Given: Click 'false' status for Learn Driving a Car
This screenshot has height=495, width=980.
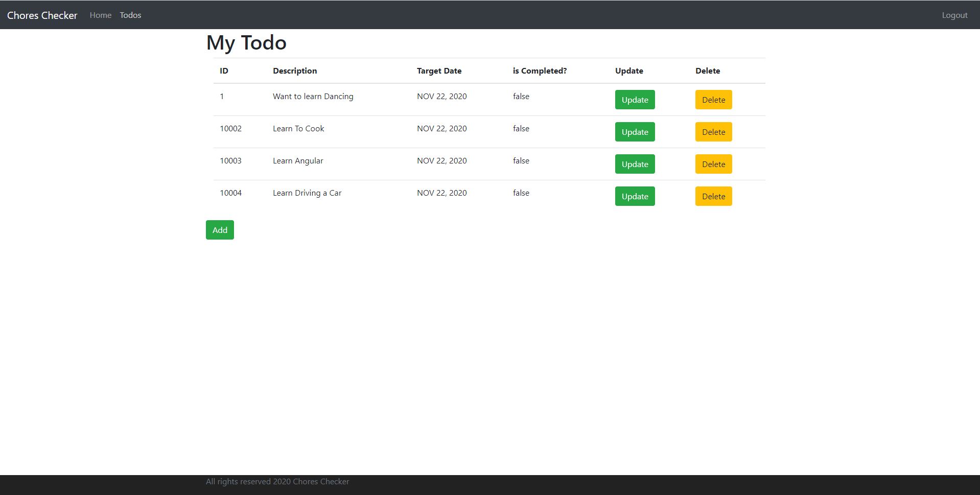Looking at the screenshot, I should click(521, 193).
